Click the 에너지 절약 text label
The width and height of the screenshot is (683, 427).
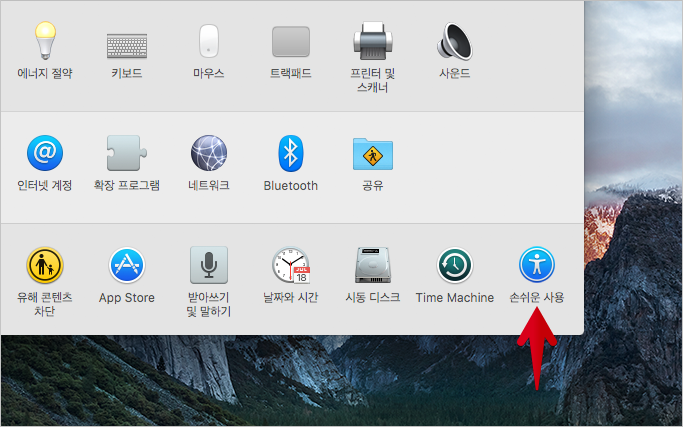[x=45, y=73]
